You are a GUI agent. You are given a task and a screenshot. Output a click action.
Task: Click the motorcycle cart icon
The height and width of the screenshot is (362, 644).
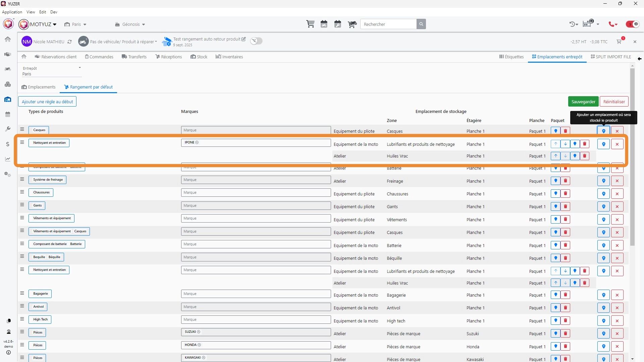pos(352,24)
